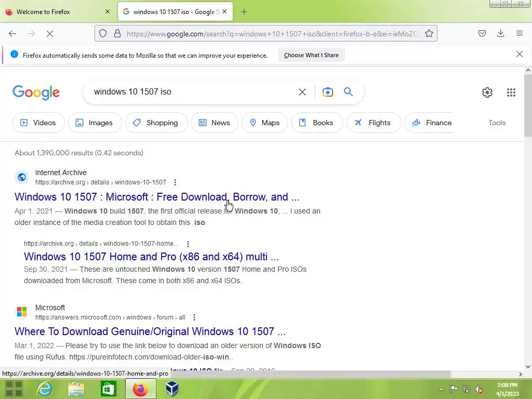Open the Save to Pocket icon
The height and width of the screenshot is (399, 532).
click(482, 33)
